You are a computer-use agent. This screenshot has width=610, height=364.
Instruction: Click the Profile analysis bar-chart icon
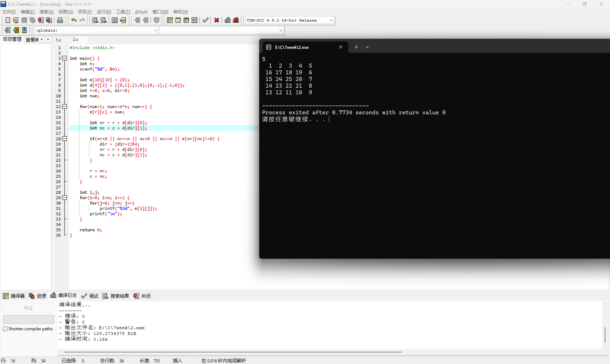click(x=227, y=20)
